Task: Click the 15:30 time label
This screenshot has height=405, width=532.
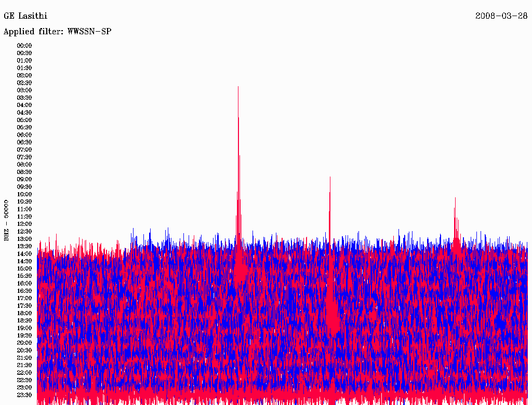Action: pos(24,276)
